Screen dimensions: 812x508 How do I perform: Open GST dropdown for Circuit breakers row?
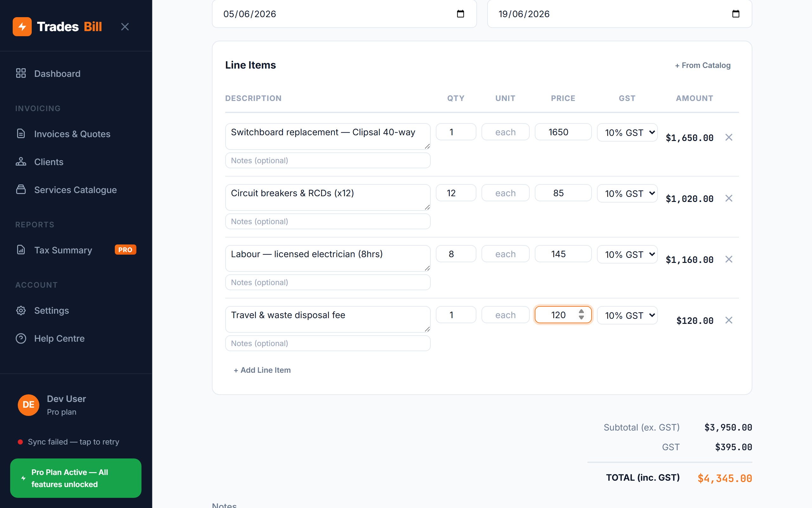point(627,194)
